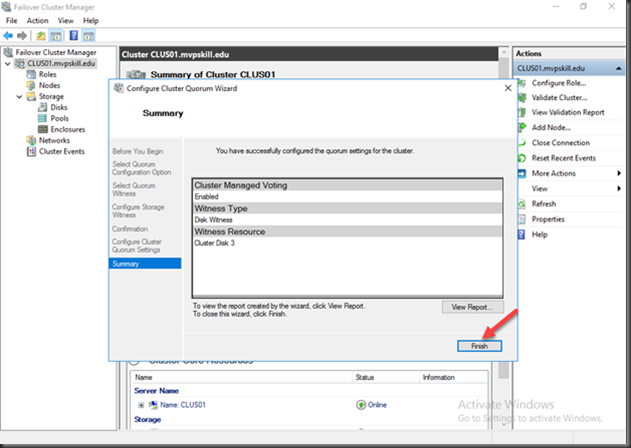Click the Enclosures icon under Storage
Screen dimensions: 631x448
pos(42,129)
